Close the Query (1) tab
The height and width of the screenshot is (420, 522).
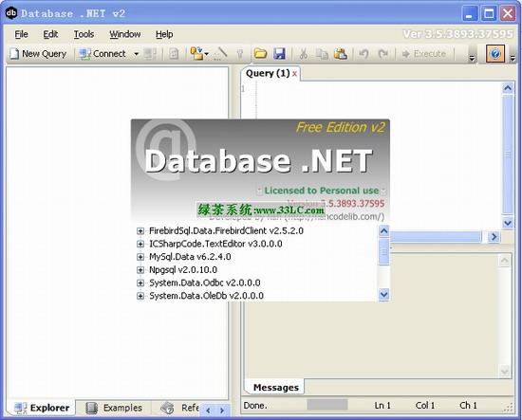click(294, 74)
